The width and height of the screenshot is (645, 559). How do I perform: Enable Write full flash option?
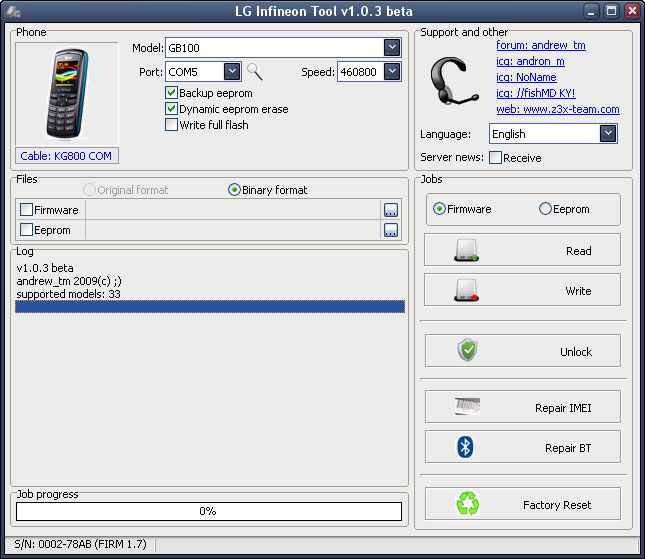[171, 125]
